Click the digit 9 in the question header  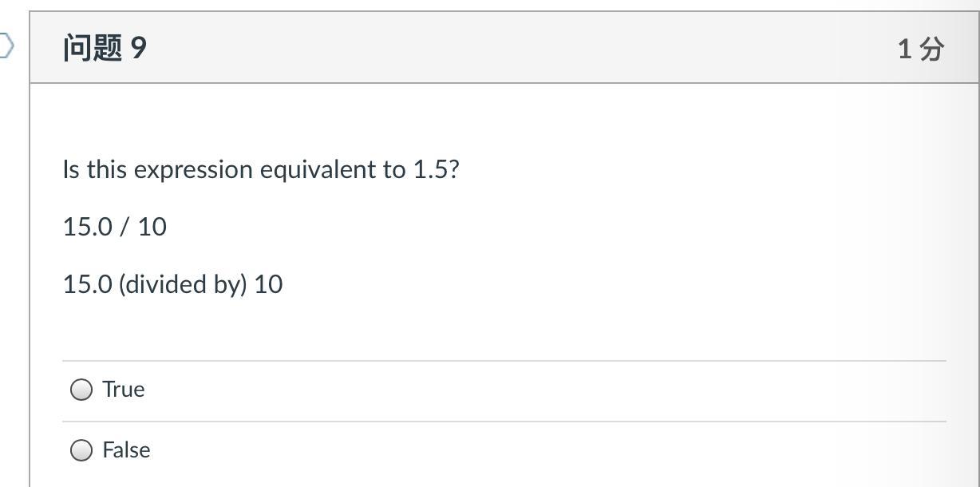(139, 48)
